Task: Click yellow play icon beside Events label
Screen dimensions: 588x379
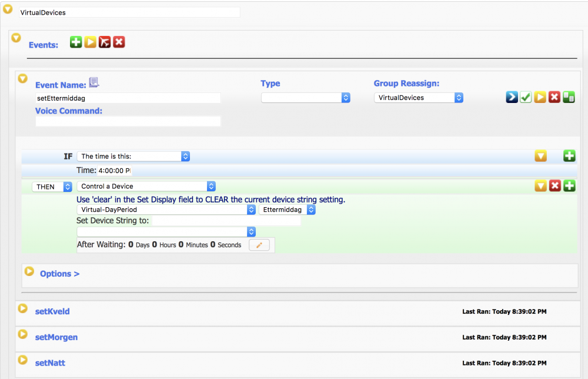Action: [x=90, y=42]
